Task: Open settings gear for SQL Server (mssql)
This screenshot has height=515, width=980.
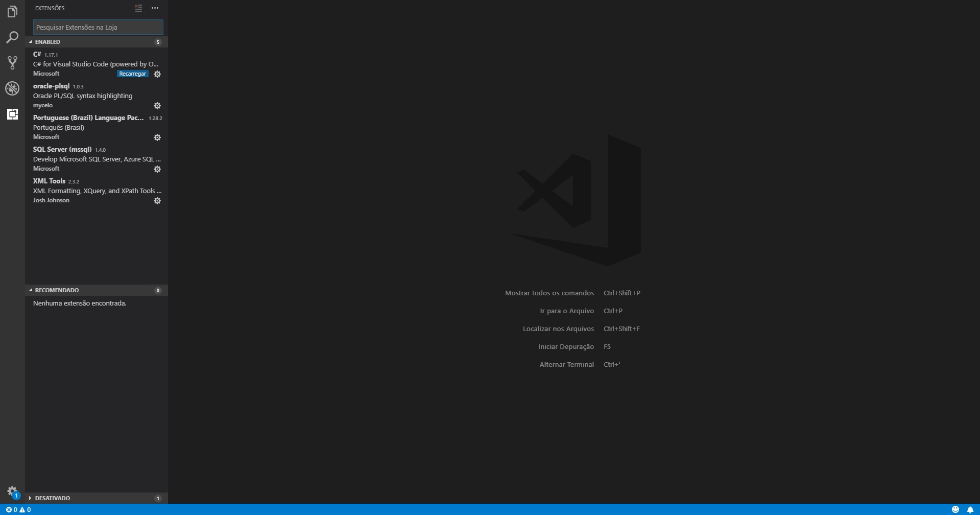Action: pyautogui.click(x=157, y=169)
